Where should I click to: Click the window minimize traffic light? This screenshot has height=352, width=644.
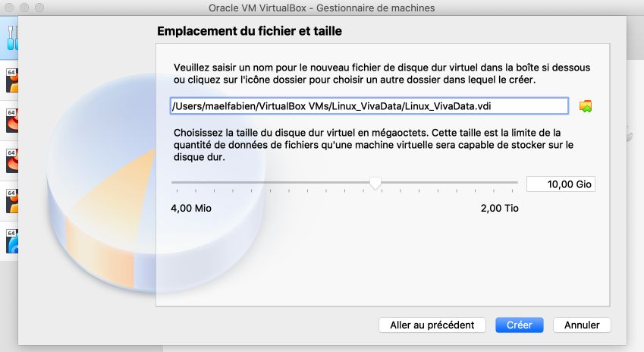24,8
